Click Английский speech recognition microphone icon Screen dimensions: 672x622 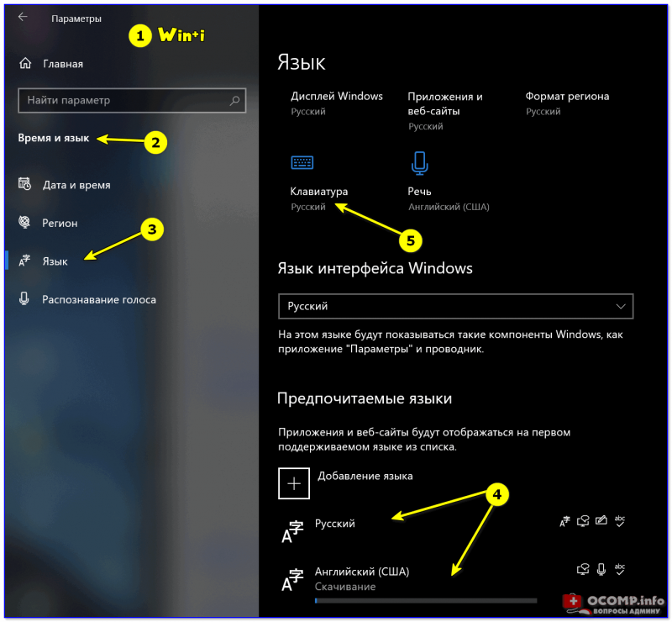coord(601,569)
